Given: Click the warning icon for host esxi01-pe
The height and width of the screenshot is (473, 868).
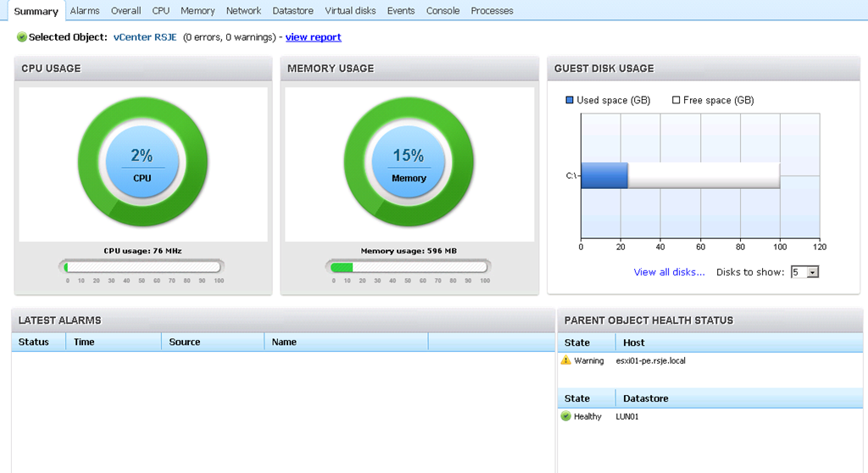Looking at the screenshot, I should click(566, 360).
